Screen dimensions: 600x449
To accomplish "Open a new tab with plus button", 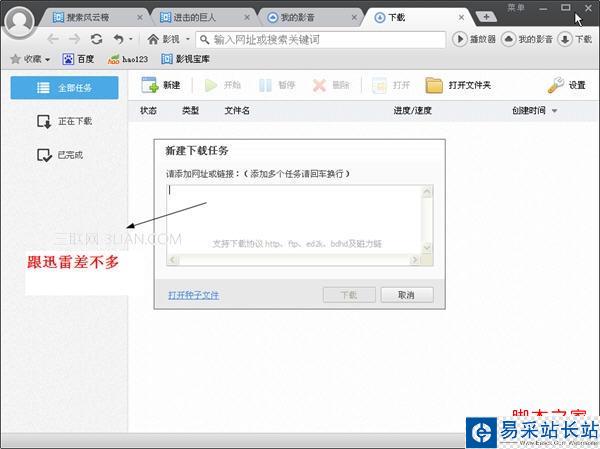I will [486, 17].
